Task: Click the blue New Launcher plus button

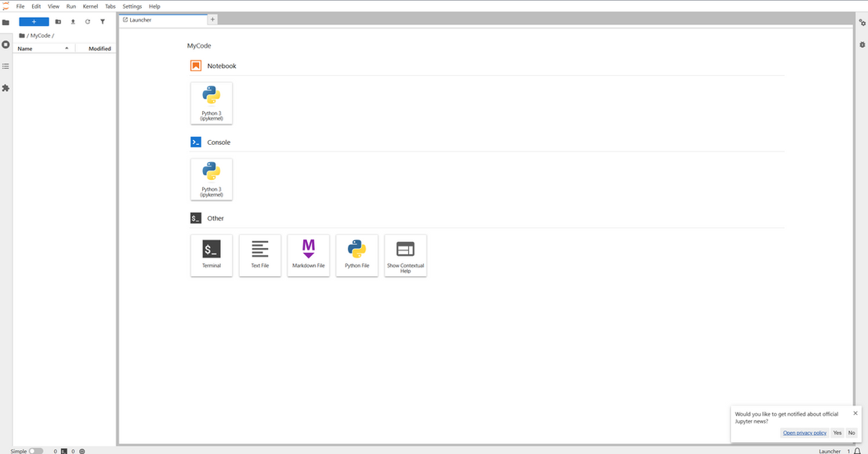Action: [34, 22]
